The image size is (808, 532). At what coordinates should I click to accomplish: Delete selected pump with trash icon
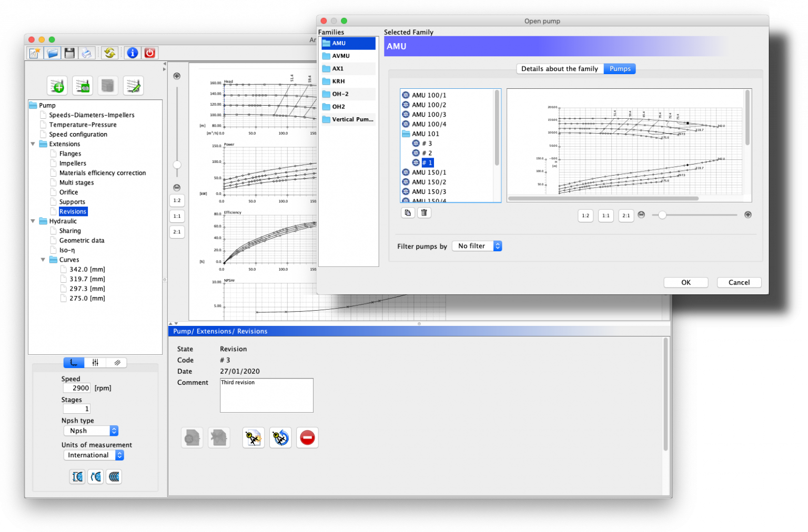[x=424, y=212]
